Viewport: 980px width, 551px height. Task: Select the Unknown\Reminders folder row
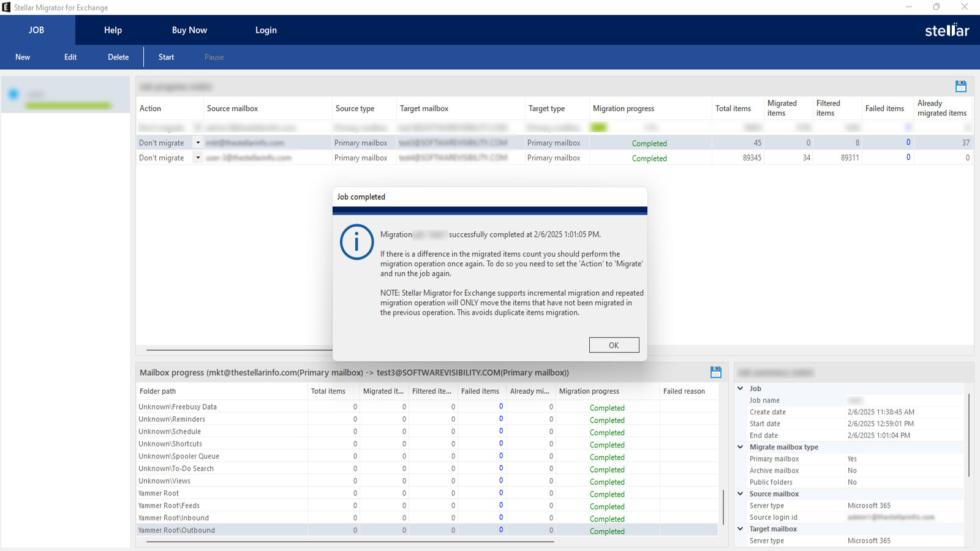[x=427, y=419]
